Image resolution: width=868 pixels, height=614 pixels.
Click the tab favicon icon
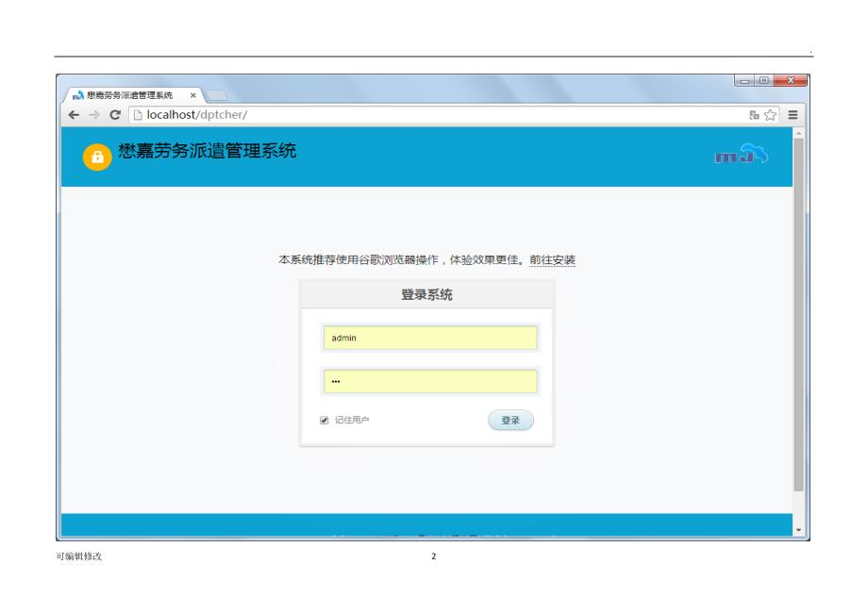point(78,95)
